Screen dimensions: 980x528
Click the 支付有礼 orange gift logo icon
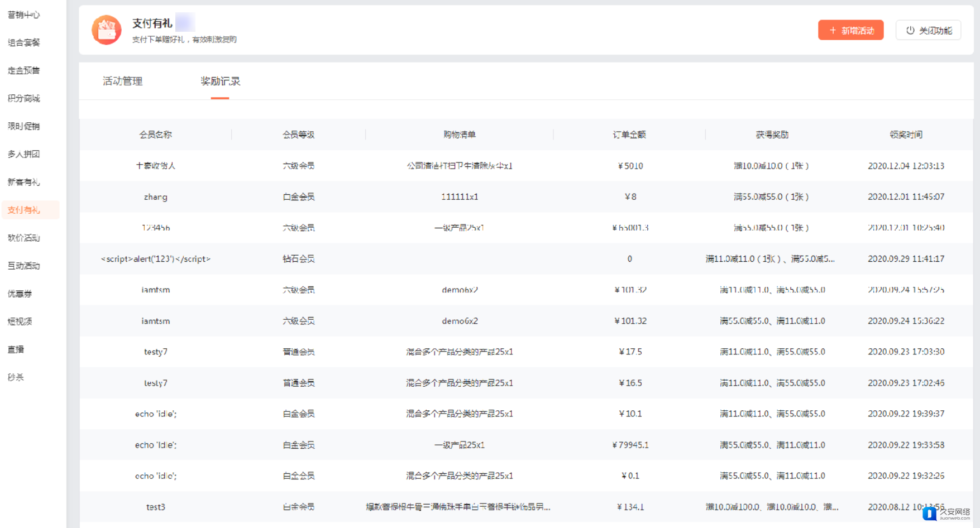pos(107,30)
